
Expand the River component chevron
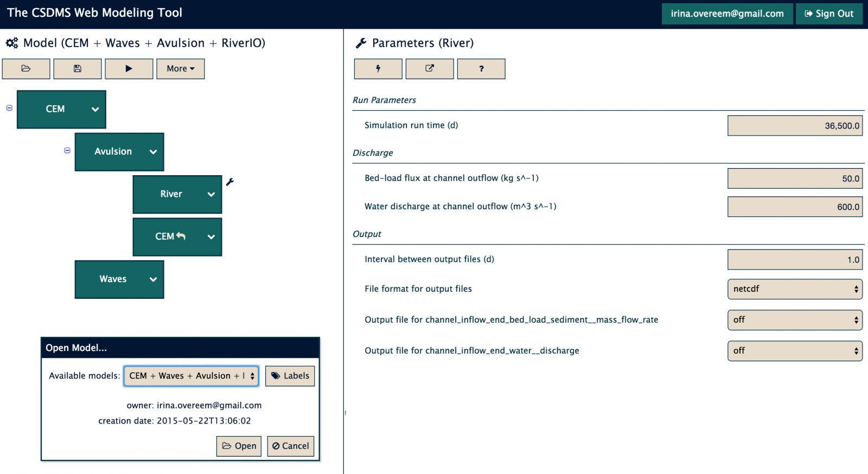click(211, 194)
